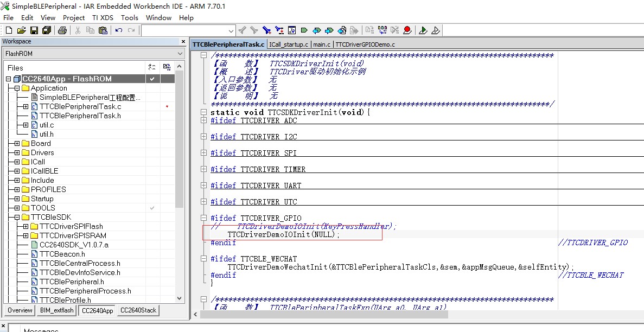Open the Replace dialog from the toolbar
This screenshot has width=644, height=332.
279,30
